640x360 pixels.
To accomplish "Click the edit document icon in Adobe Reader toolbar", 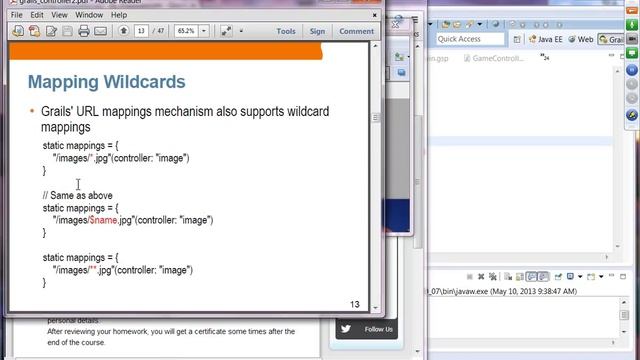I will 51,31.
